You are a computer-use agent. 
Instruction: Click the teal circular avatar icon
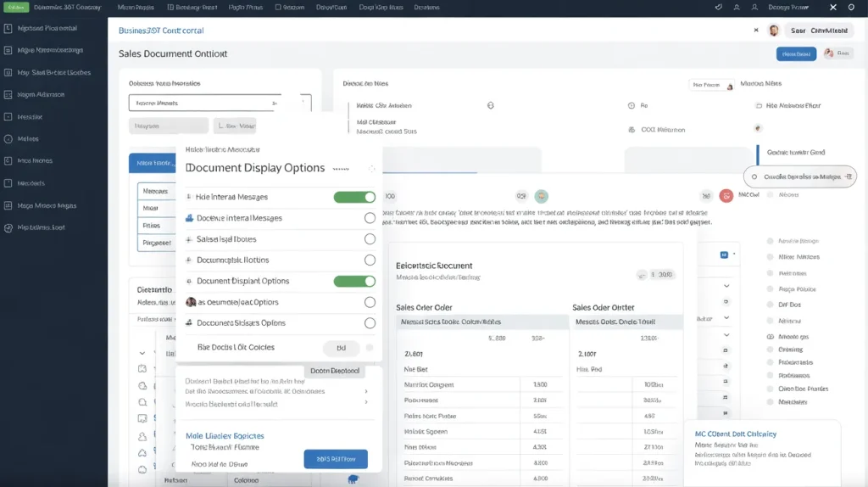coord(542,196)
